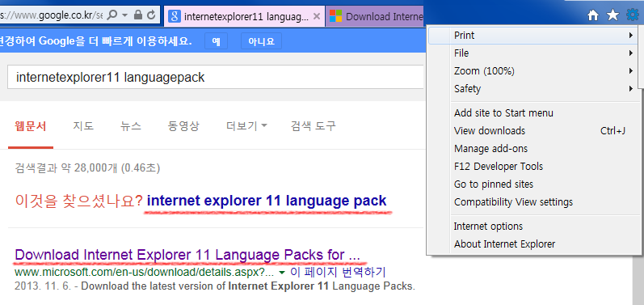This screenshot has height=305, width=644.
Task: Open 검색 도구 search tools
Action: 314,125
